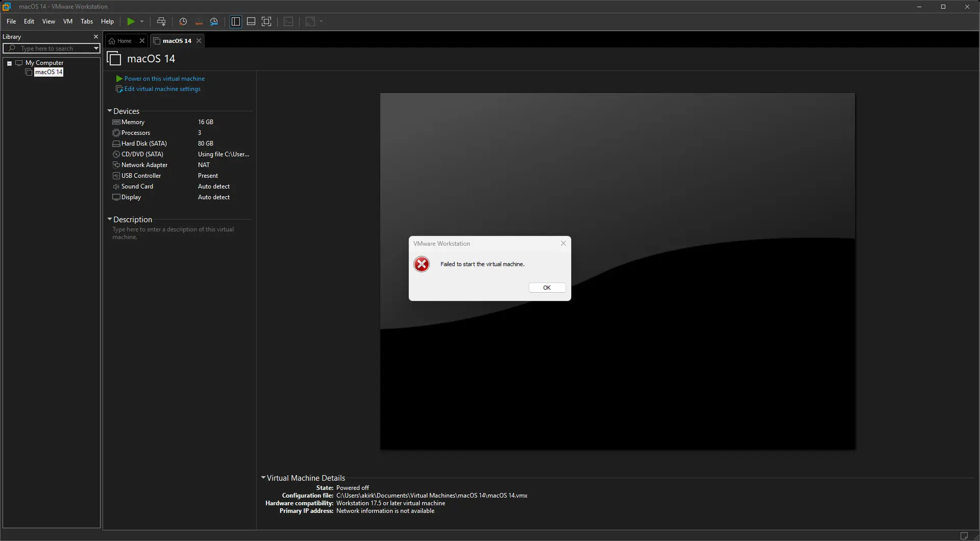This screenshot has width=980, height=541.
Task: Click the Hard Disk (SATA) icon
Action: click(116, 144)
